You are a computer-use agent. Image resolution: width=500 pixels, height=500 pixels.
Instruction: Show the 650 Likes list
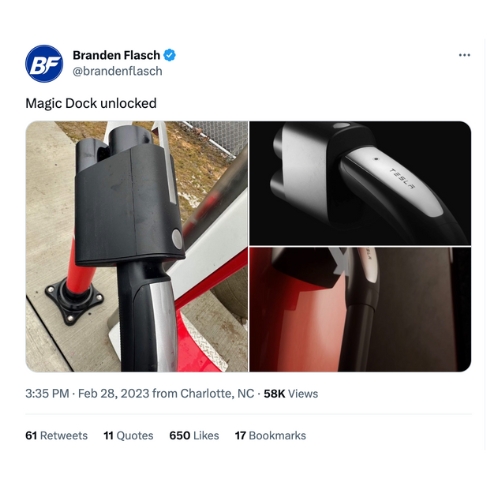point(194,435)
